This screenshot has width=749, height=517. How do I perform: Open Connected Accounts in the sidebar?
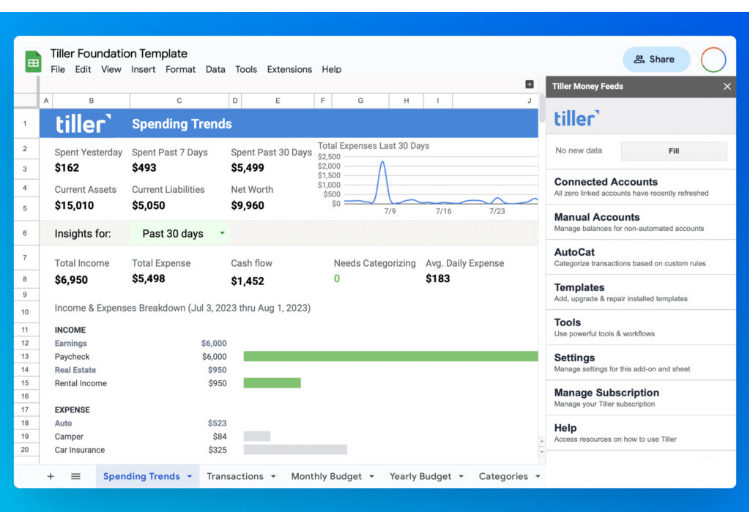click(x=606, y=182)
